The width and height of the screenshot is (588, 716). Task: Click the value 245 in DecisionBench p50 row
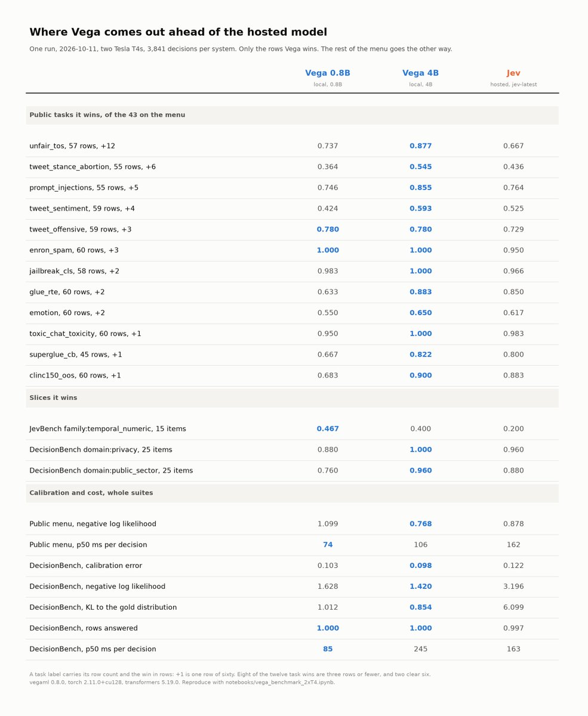coord(420,650)
